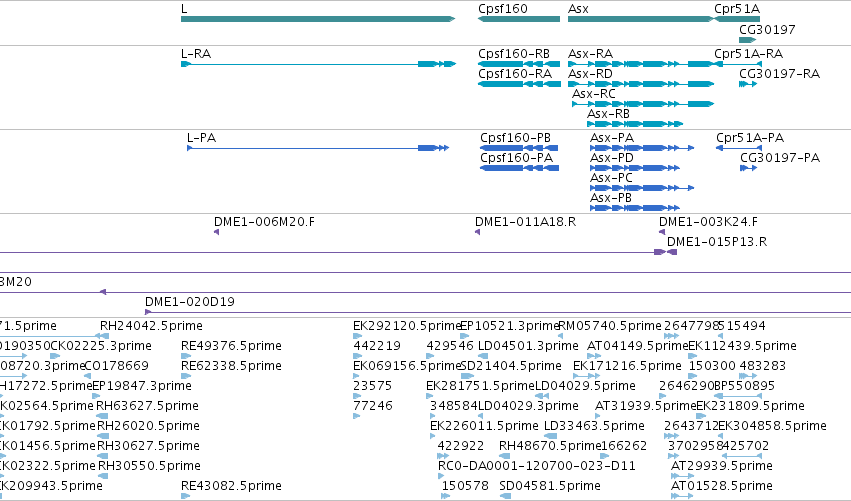The image size is (851, 501).
Task: Click the 'AT01528.5prime' EST label
Action: [722, 486]
